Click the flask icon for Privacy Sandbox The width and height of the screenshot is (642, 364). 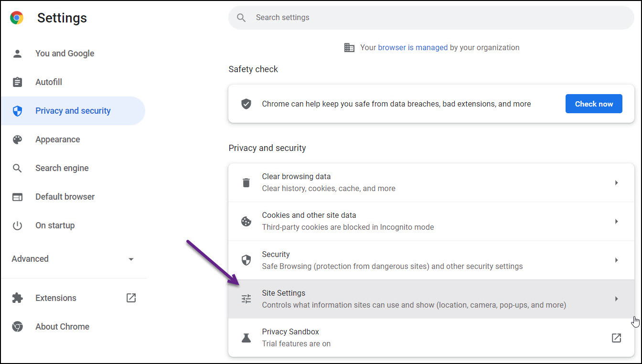click(246, 338)
